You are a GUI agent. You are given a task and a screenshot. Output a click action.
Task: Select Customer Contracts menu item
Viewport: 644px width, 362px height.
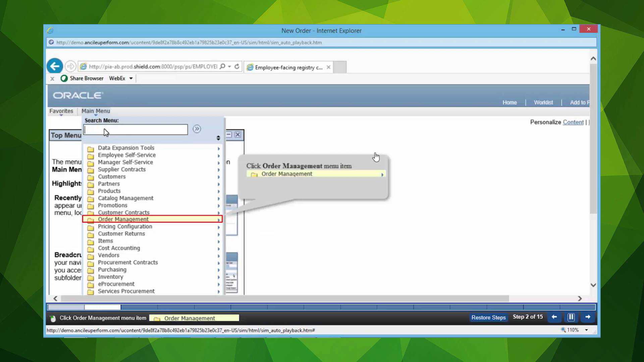123,213
